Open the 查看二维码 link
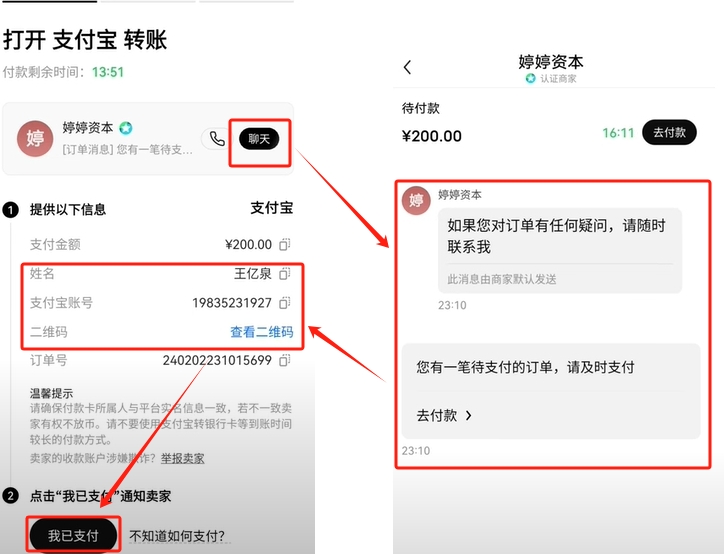The image size is (725, 554). point(262,332)
